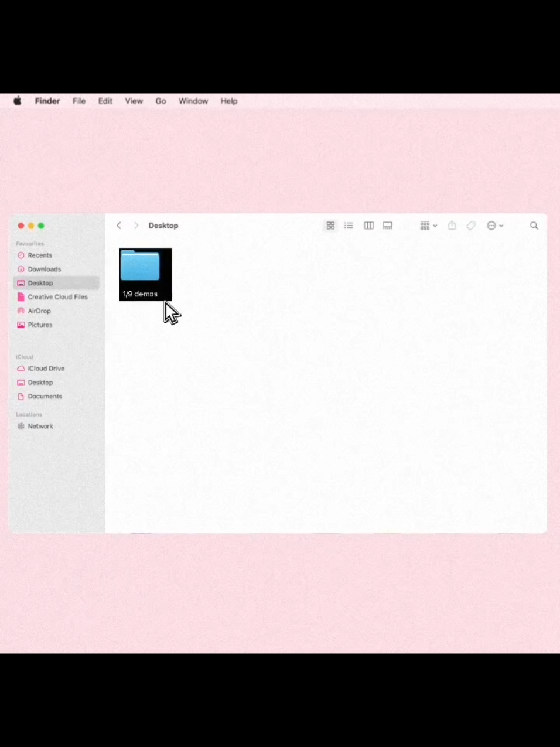Go back with the left chevron
Screen dimensions: 560x747
pyautogui.click(x=118, y=226)
